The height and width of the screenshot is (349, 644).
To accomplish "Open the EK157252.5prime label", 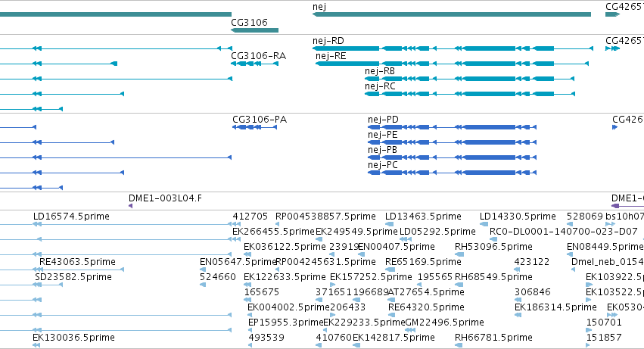I will point(371,277).
